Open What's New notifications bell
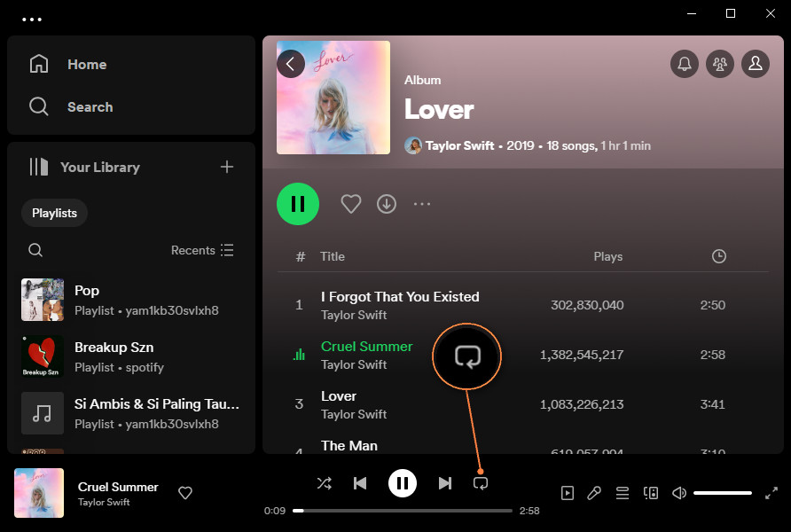 click(684, 64)
